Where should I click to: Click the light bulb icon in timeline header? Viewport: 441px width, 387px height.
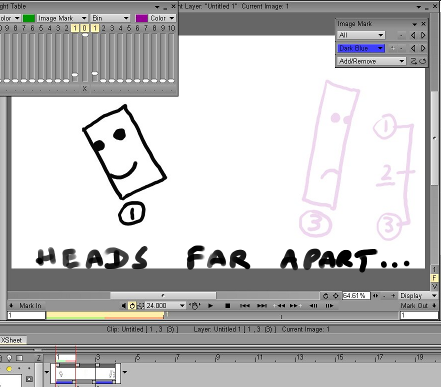(9, 358)
